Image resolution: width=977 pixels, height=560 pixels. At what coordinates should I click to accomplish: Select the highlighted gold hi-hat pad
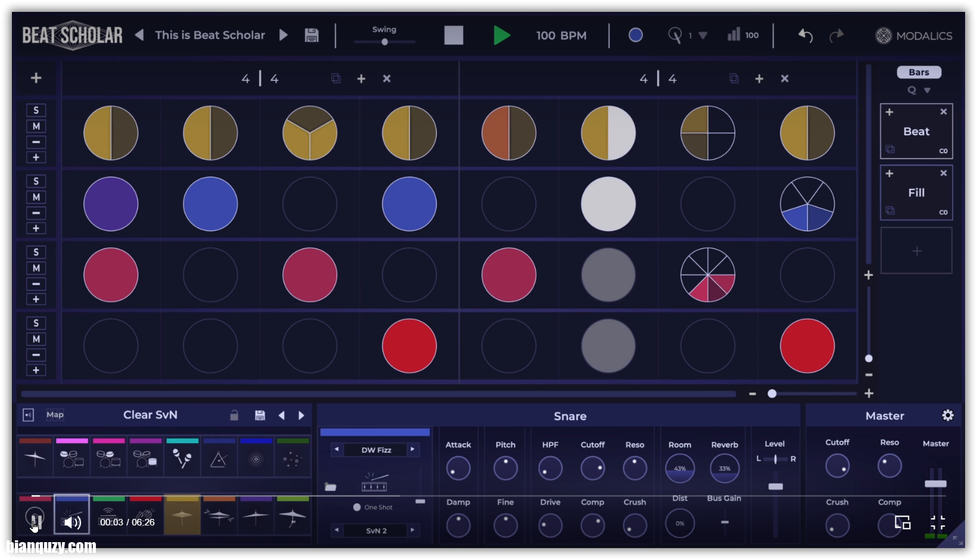click(x=182, y=515)
